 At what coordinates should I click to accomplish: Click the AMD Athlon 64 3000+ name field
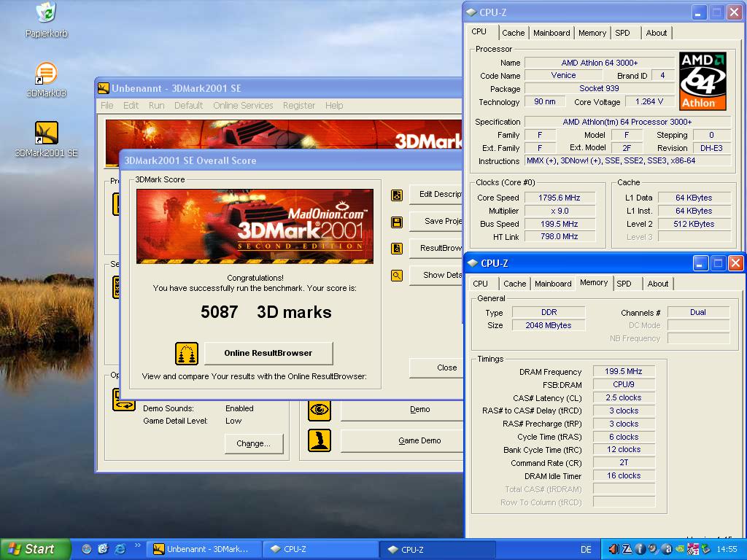(x=600, y=63)
